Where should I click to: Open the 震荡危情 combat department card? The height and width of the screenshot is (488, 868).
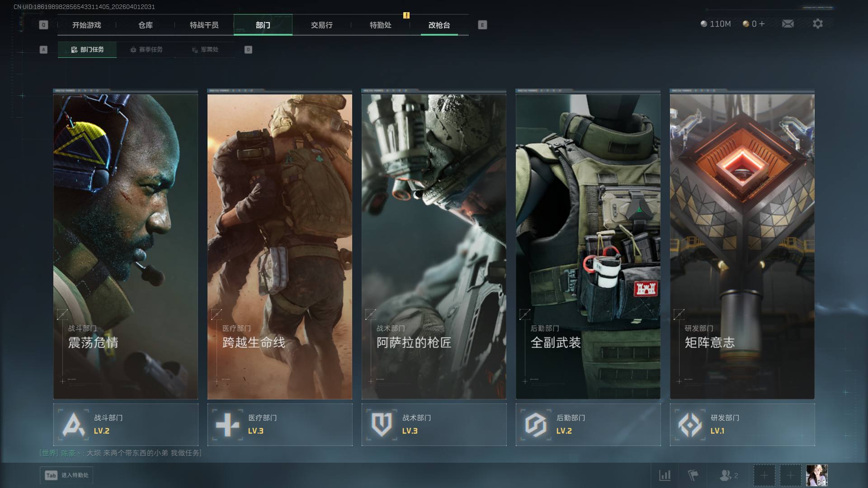[126, 246]
